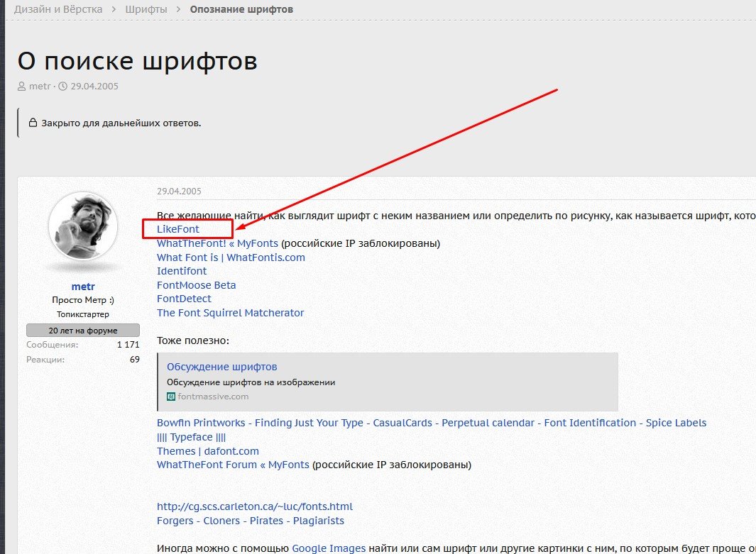756x554 pixels.
Task: Click the fontmassive.com favicon icon
Action: pyautogui.click(x=170, y=397)
